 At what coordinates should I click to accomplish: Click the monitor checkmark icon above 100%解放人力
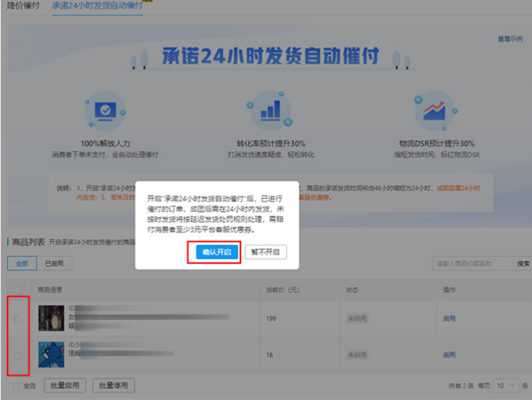[x=105, y=111]
